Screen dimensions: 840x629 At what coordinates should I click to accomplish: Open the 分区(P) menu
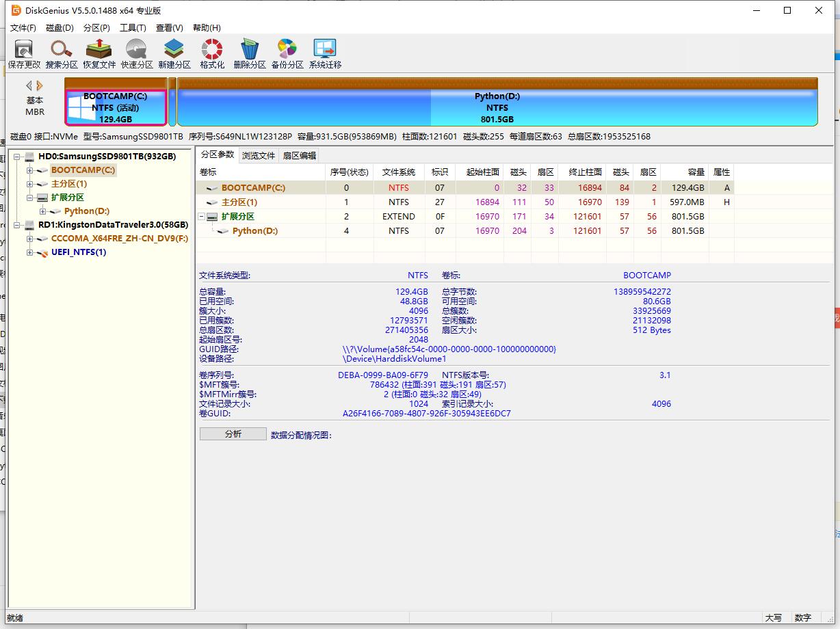tap(96, 28)
